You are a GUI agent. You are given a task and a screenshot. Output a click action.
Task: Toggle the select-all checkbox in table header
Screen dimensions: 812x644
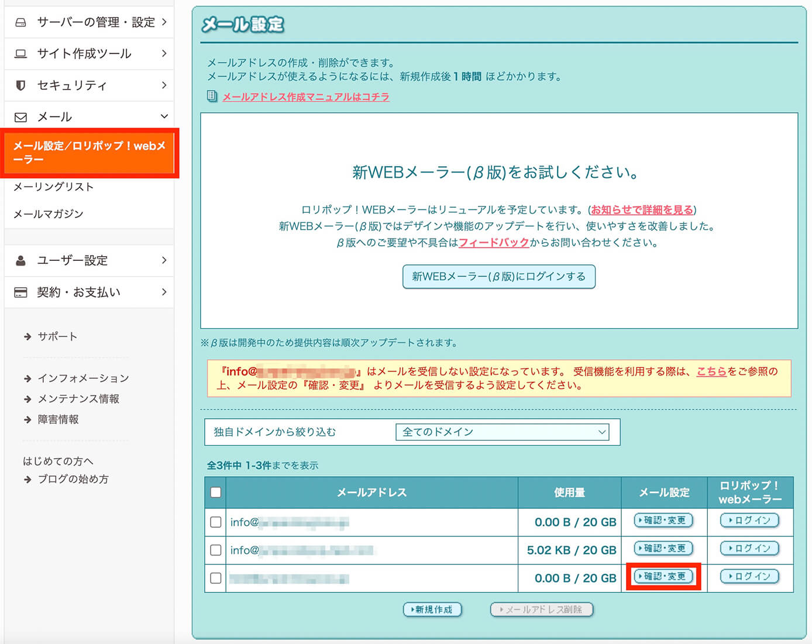[x=216, y=493]
